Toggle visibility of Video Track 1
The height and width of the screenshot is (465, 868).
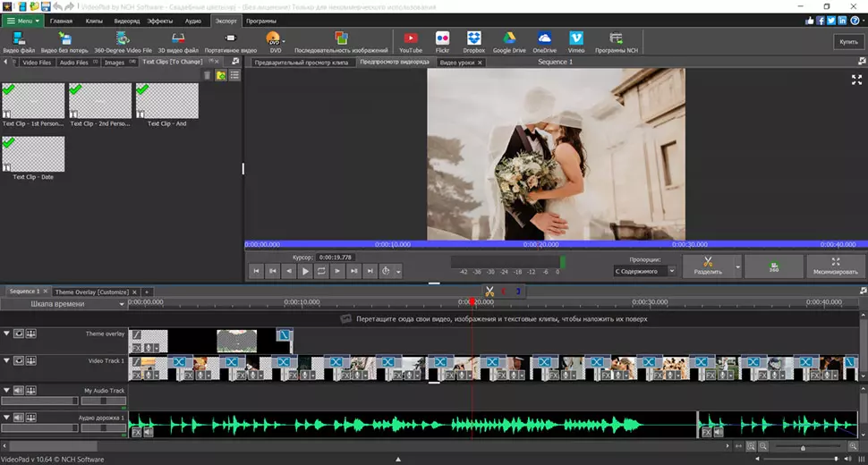point(19,361)
